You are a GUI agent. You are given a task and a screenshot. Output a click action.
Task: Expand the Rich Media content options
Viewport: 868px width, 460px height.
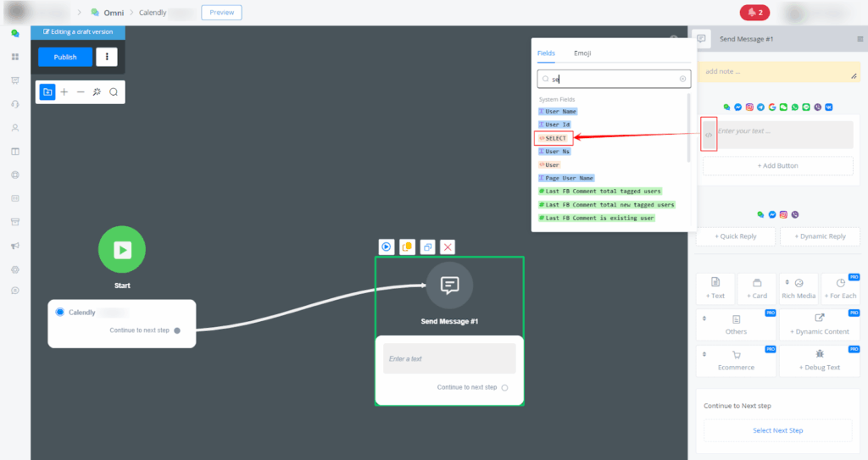(x=798, y=289)
